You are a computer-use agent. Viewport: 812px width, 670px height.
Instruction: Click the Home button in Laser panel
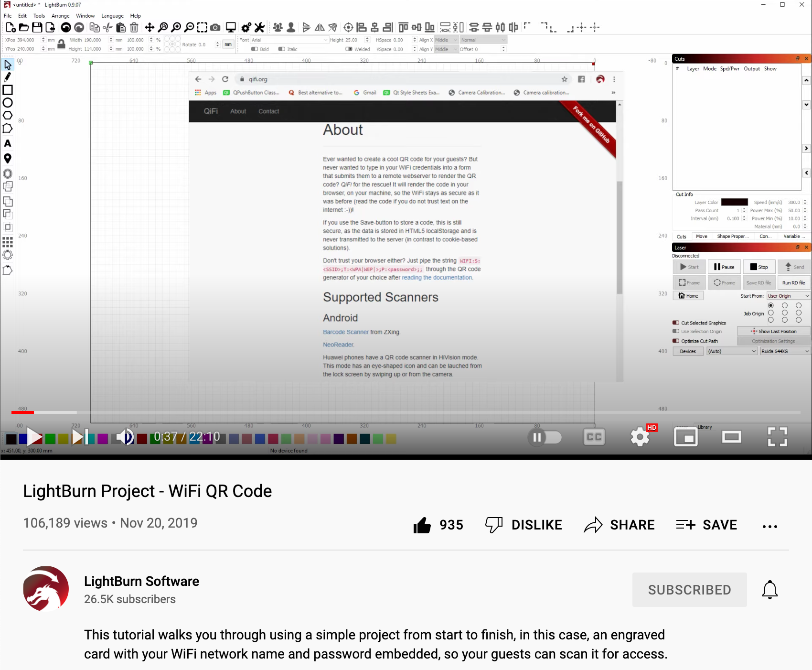pos(688,296)
